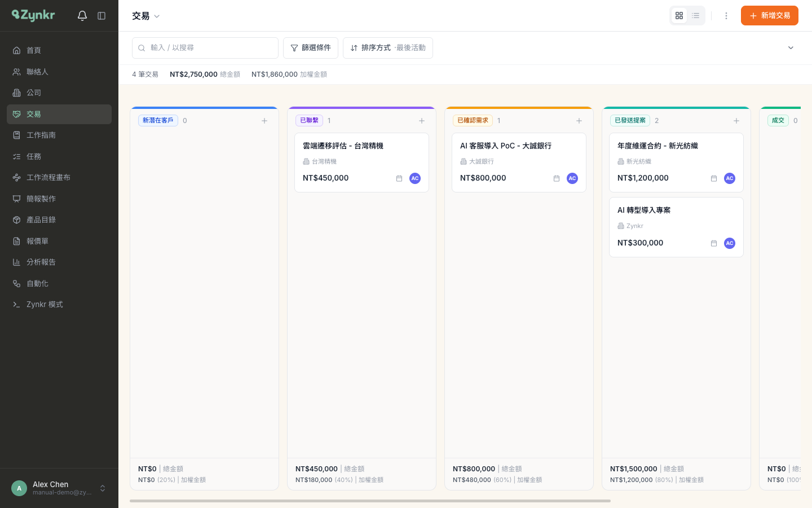Open the three-dot more options menu

[726, 16]
